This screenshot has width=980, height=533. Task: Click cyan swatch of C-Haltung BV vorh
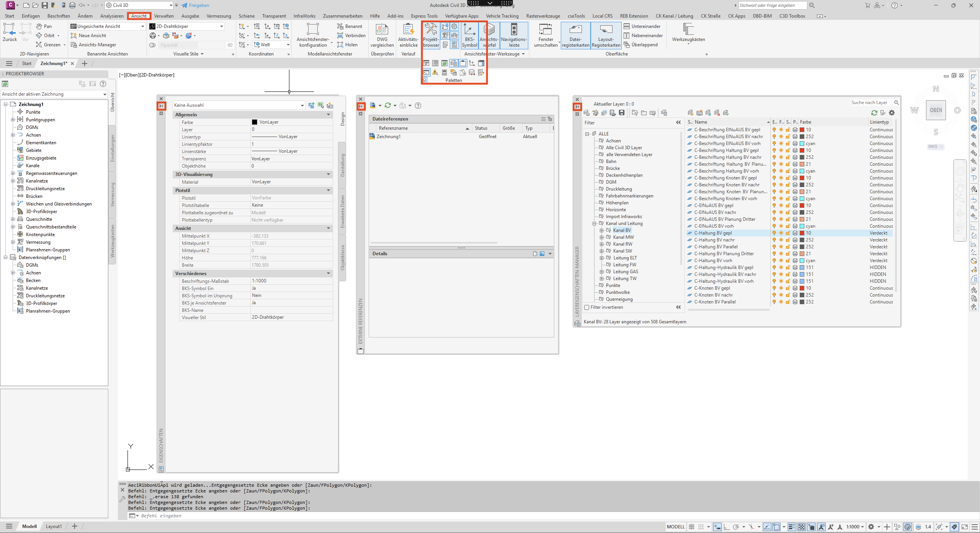click(x=802, y=261)
